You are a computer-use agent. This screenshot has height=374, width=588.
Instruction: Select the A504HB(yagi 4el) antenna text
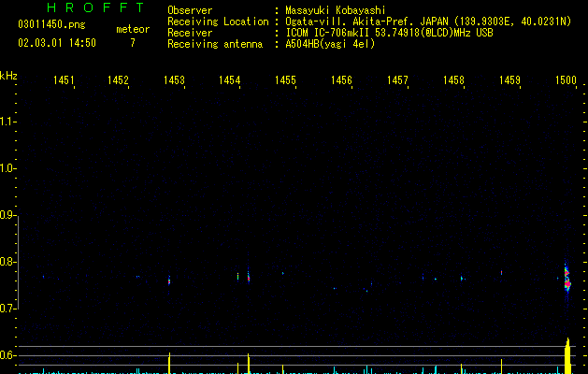(330, 44)
